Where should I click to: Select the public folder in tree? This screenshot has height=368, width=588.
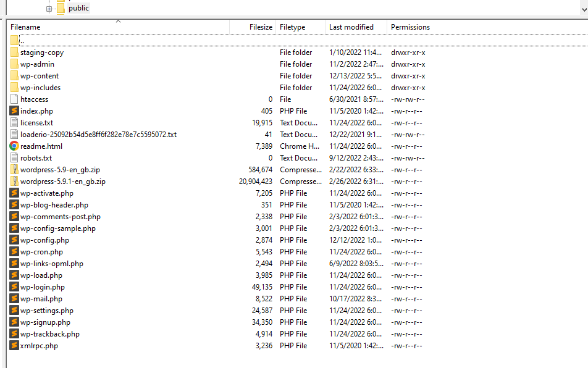79,8
